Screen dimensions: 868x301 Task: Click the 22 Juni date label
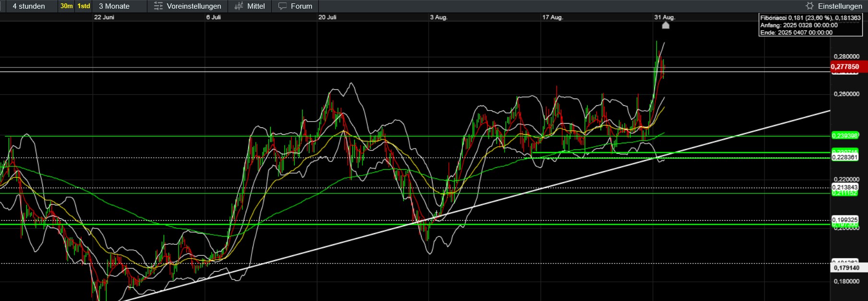[104, 17]
